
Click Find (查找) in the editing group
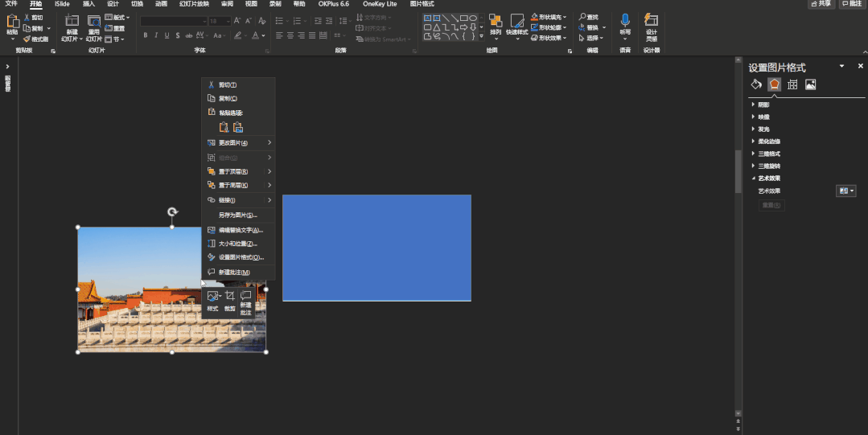[x=588, y=17]
